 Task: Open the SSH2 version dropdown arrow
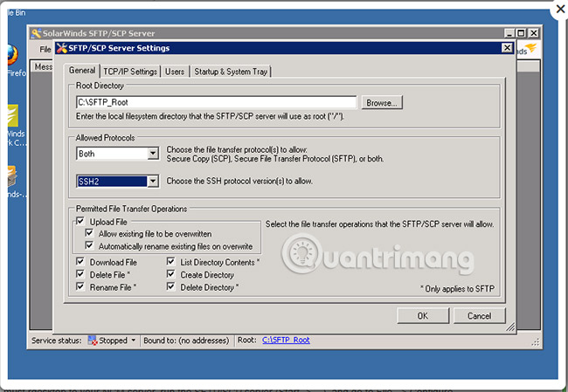coord(153,181)
